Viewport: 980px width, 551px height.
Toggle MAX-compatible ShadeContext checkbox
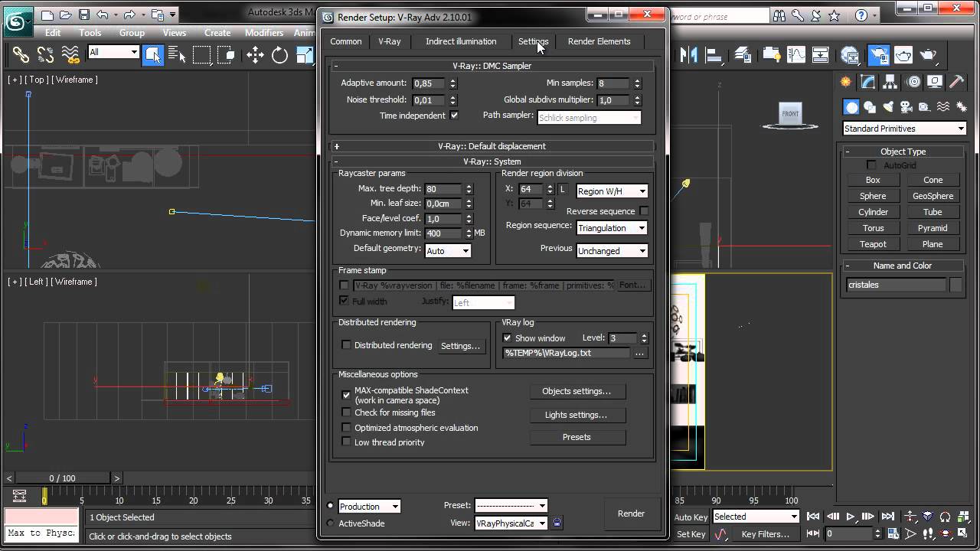coord(346,395)
